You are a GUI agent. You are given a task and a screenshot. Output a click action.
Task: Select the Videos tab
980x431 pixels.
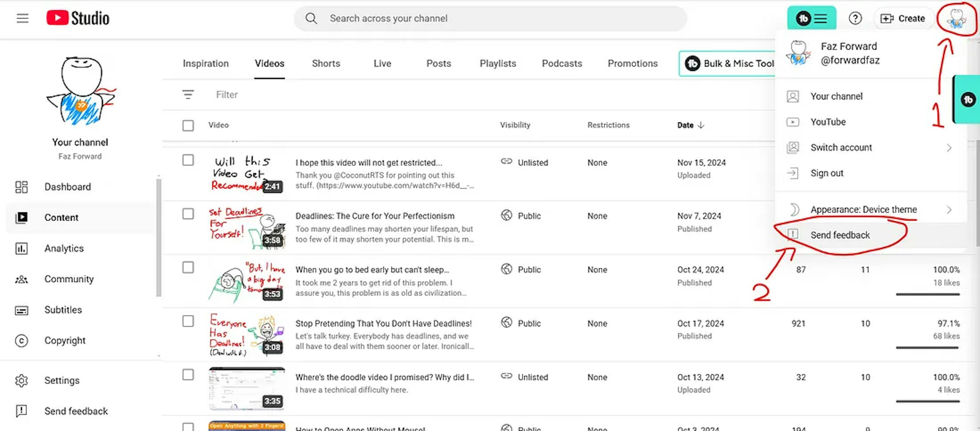pyautogui.click(x=269, y=64)
